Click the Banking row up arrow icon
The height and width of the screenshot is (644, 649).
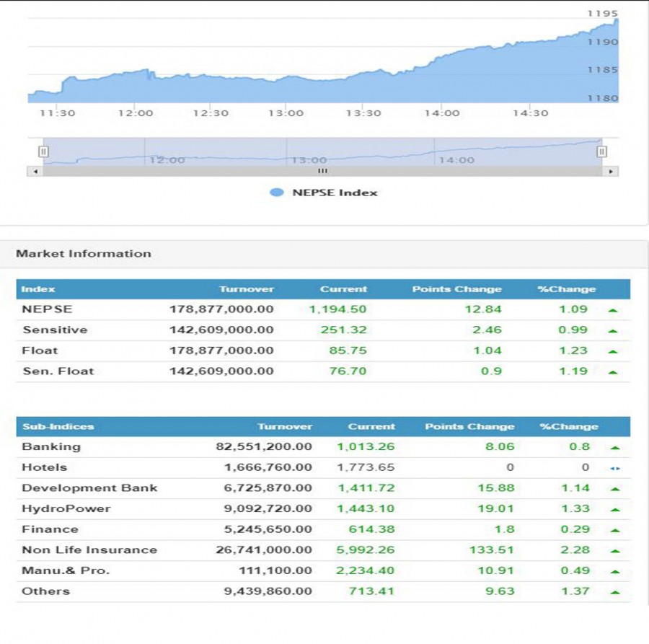[x=614, y=448]
